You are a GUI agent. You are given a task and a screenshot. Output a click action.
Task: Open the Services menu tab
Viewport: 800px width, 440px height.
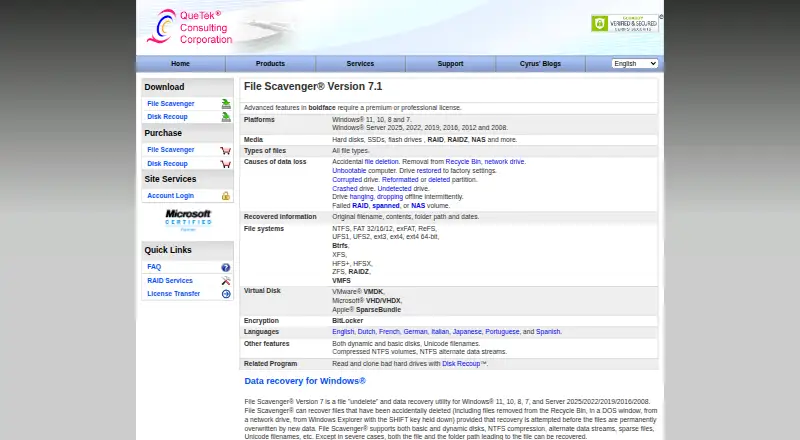360,64
